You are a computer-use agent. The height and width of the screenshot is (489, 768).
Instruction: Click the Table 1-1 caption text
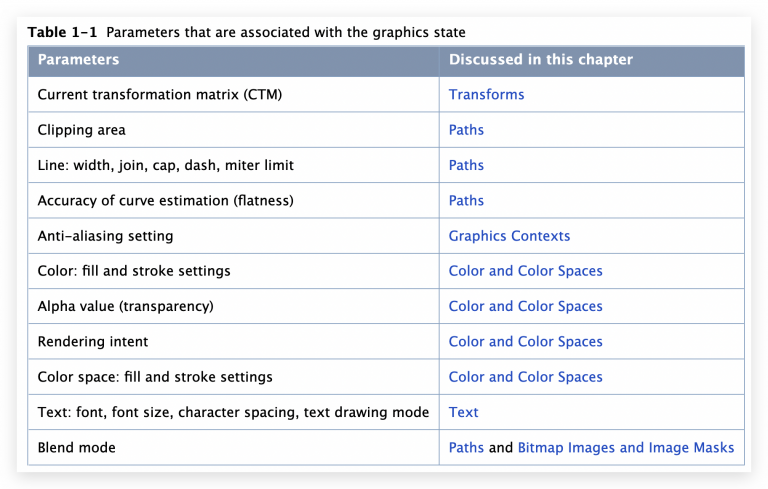246,32
